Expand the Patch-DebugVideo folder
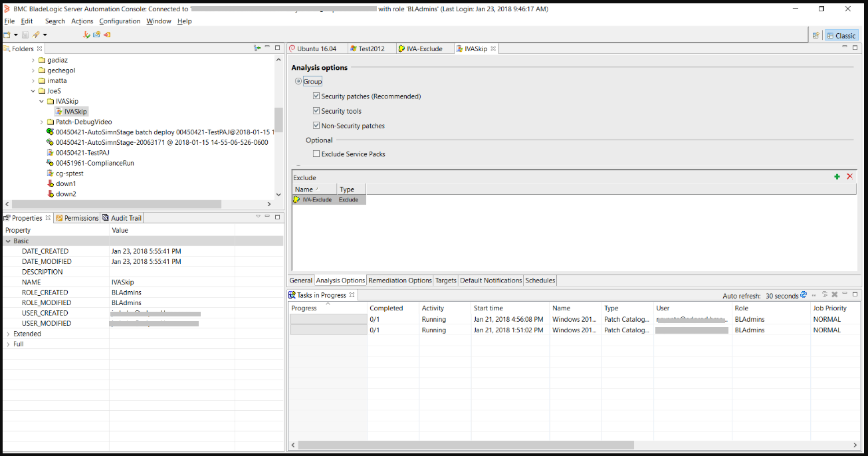This screenshot has height=456, width=868. point(42,122)
